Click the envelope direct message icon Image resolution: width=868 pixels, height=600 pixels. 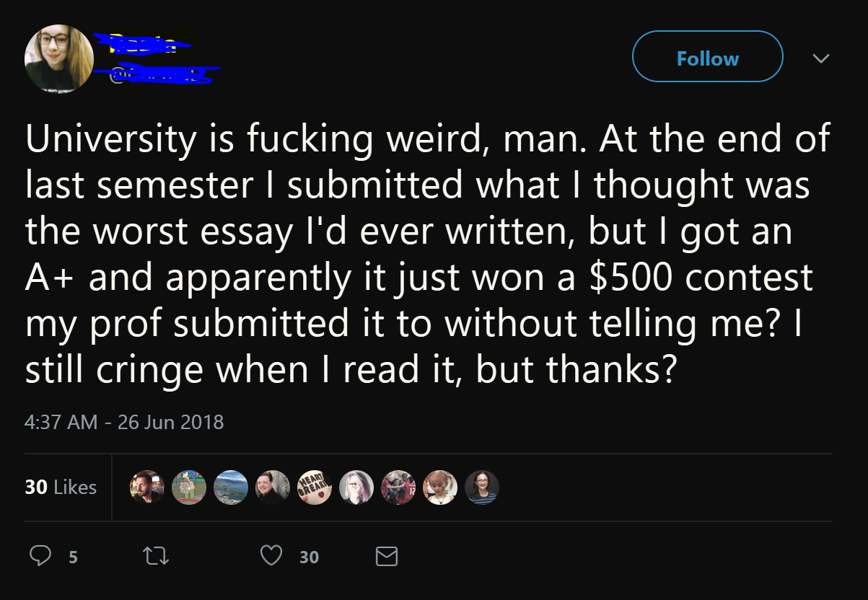(x=387, y=555)
